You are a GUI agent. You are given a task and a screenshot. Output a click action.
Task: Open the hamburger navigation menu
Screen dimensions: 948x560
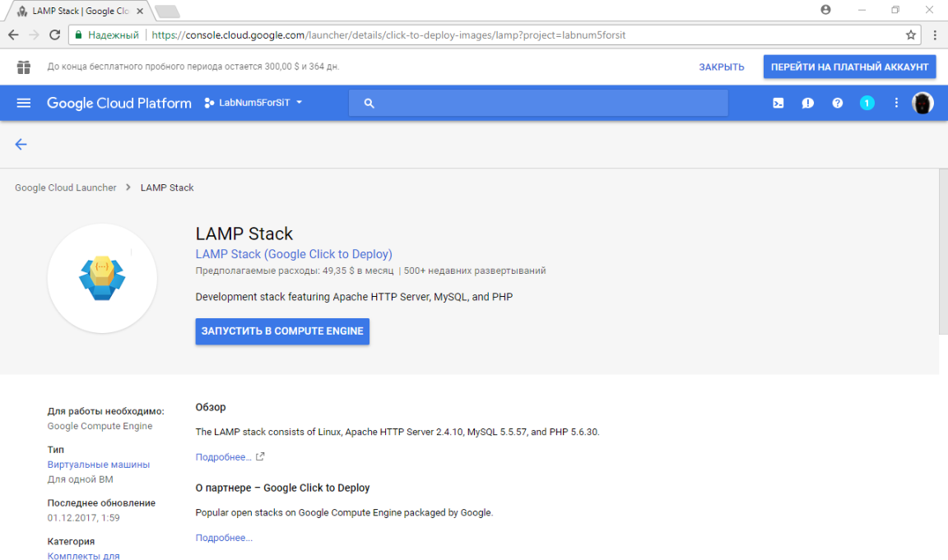click(24, 103)
